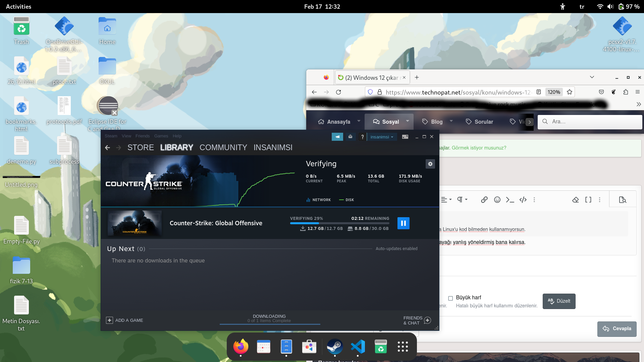Viewport: 644px width, 362px height.
Task: Open the Steam Games menu
Action: click(x=161, y=136)
